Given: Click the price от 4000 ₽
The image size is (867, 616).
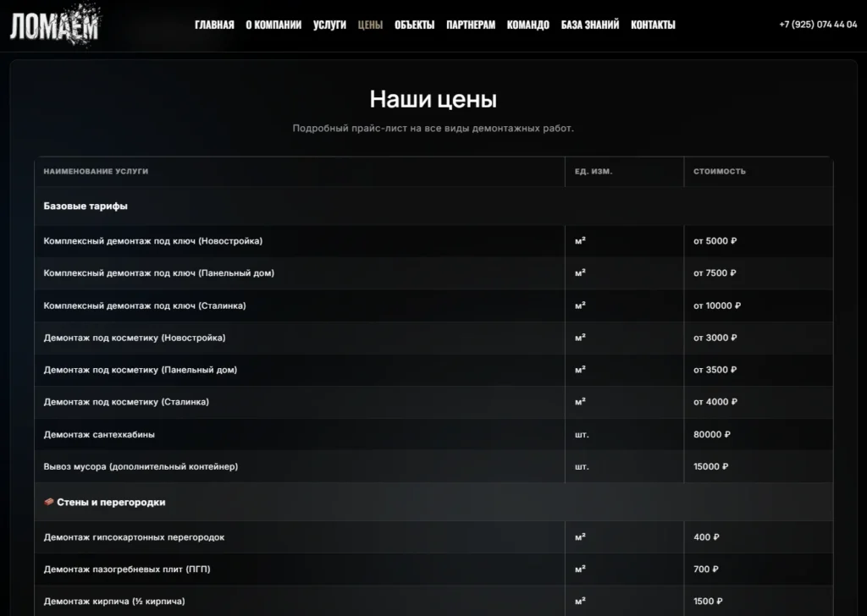Looking at the screenshot, I should coord(715,402).
